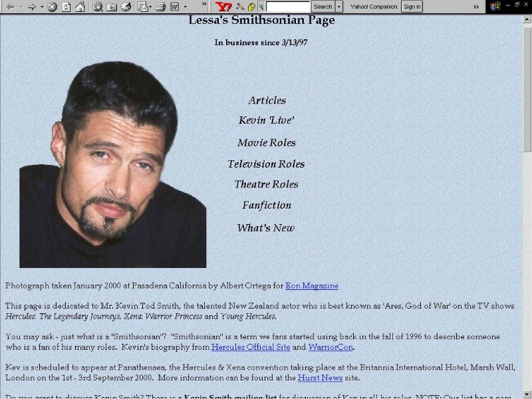This screenshot has width=532, height=399.
Task: Open the Forward button history dropdown
Action: tap(42, 7)
